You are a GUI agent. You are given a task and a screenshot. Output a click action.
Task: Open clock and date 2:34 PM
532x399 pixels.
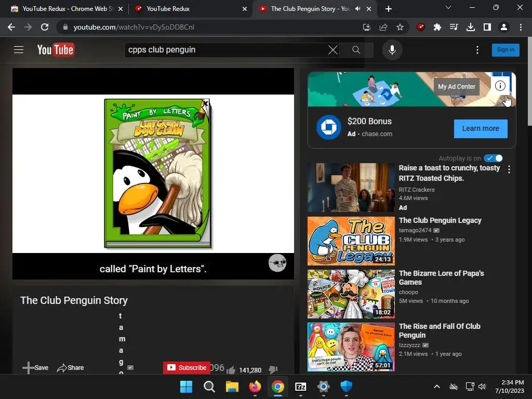[510, 387]
